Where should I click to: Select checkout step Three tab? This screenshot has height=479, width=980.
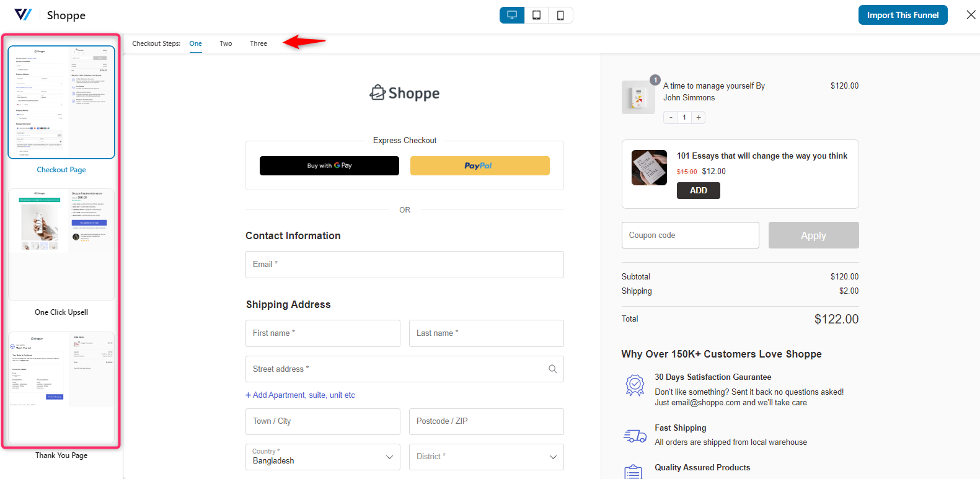click(x=258, y=43)
